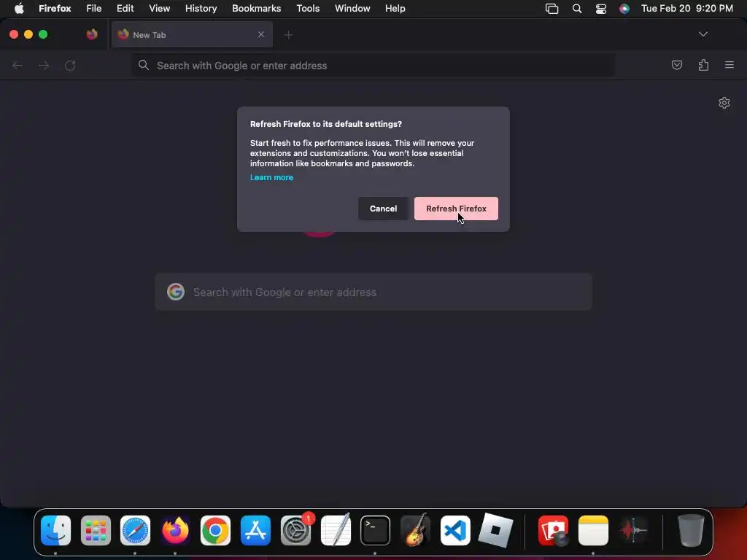The image size is (747, 560).
Task: Open the Stage Manager menu bar icon
Action: point(551,9)
